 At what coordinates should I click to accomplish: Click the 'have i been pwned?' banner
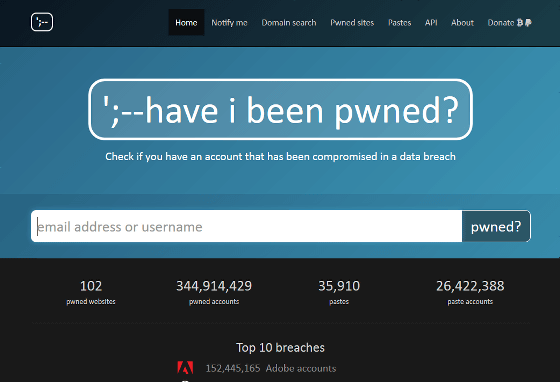pyautogui.click(x=280, y=109)
